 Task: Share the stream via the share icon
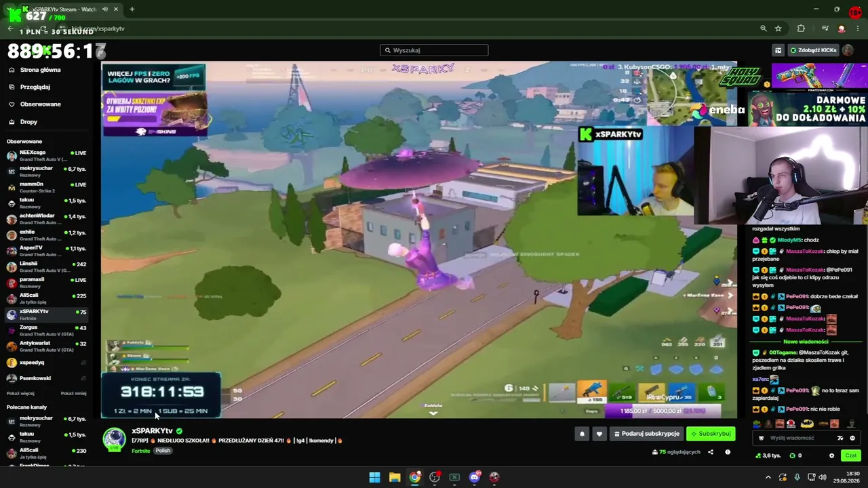click(711, 452)
